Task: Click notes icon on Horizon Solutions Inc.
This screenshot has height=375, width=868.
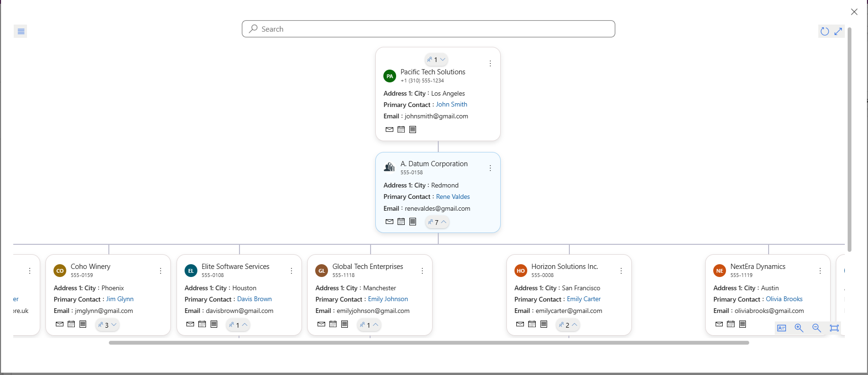Action: tap(544, 324)
